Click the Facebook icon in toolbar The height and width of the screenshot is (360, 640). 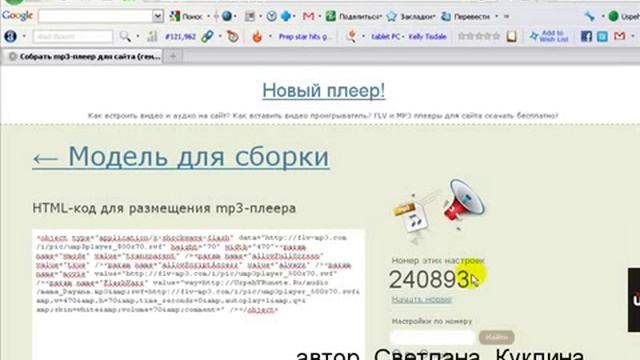586,36
